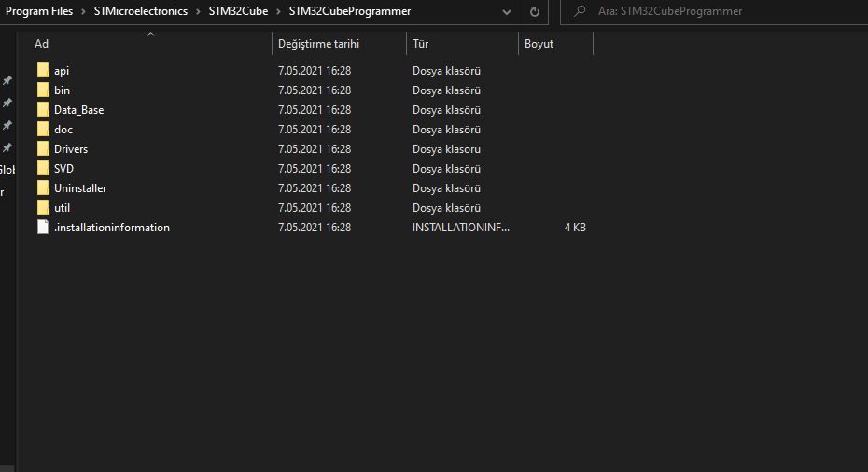The height and width of the screenshot is (472, 868).
Task: Refresh the current folder view
Action: pyautogui.click(x=534, y=11)
